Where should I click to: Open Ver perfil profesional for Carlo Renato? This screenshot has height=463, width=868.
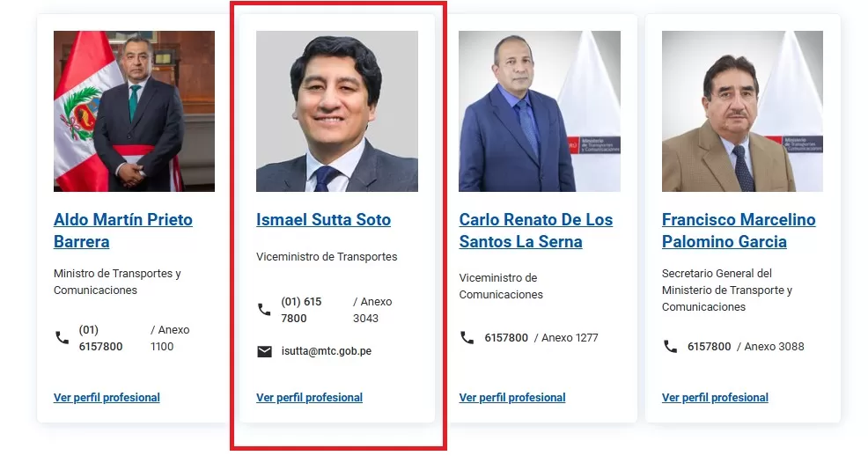(x=512, y=397)
